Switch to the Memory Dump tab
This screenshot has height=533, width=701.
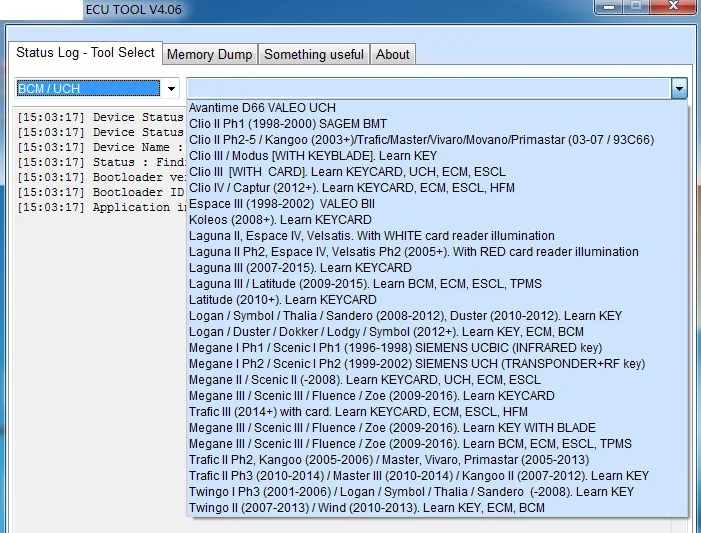(210, 54)
